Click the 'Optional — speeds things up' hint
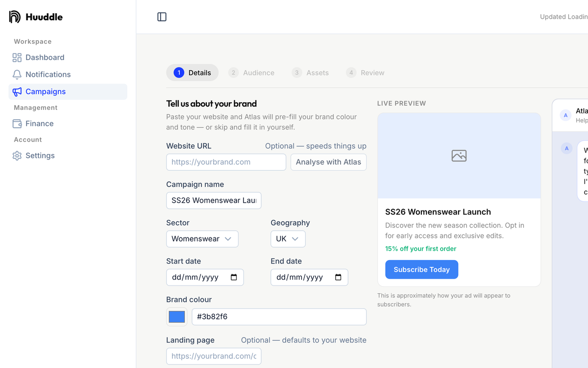Viewport: 588px width, 368px height. point(316,146)
